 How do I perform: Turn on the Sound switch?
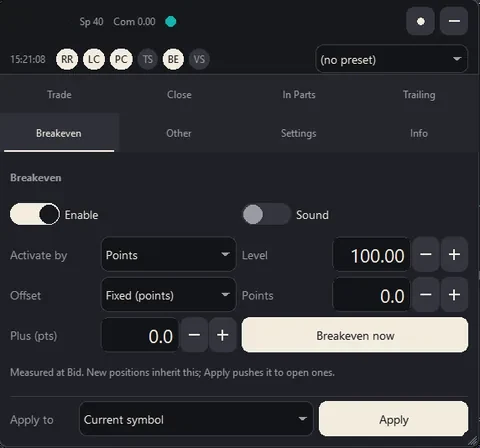[x=266, y=214]
